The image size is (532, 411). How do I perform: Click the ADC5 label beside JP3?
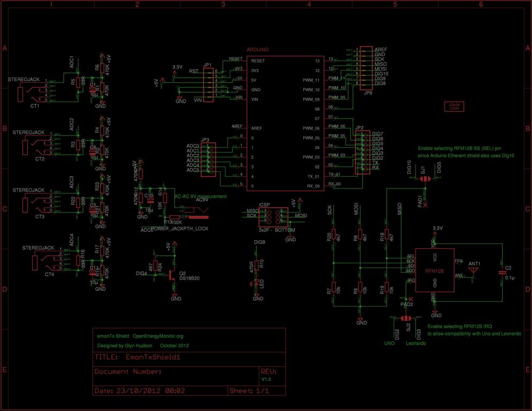pos(193,170)
